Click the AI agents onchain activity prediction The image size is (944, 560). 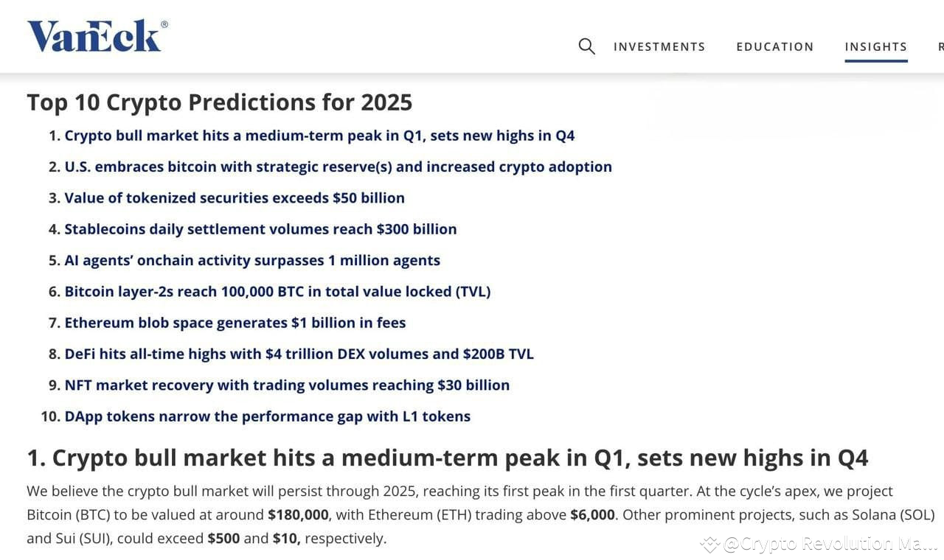click(252, 260)
